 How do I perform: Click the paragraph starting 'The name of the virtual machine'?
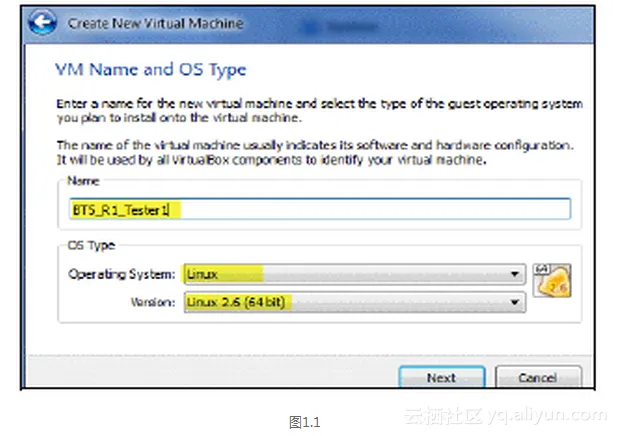315,153
